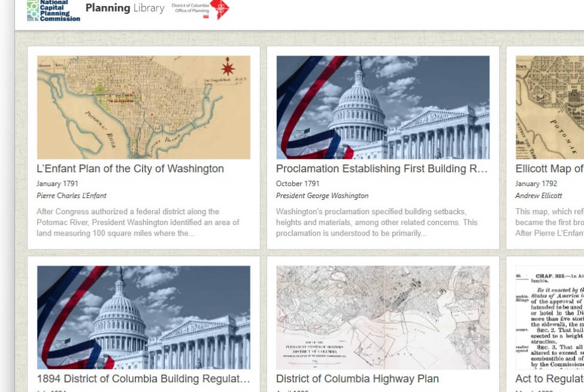Select author President George Washington text
This screenshot has width=584, height=392.
coord(322,196)
